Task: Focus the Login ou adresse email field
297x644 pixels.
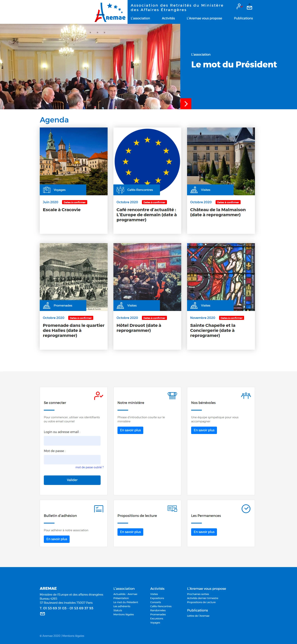Action: pos(72,441)
